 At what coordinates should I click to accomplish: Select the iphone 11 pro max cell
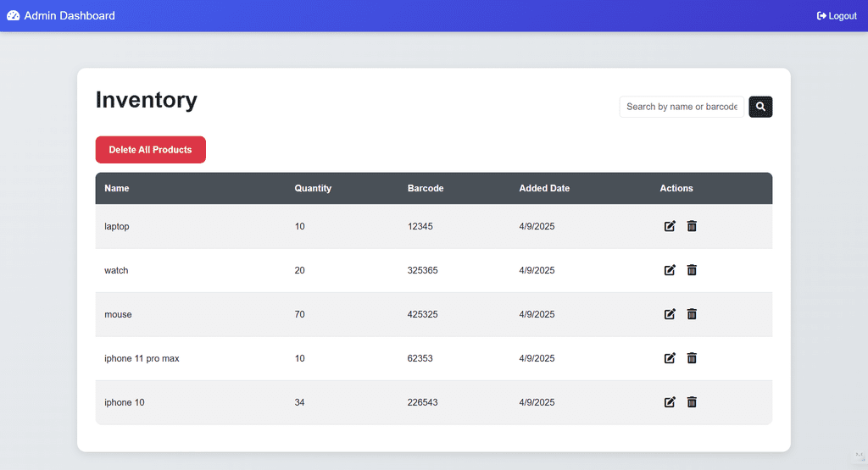[142, 358]
